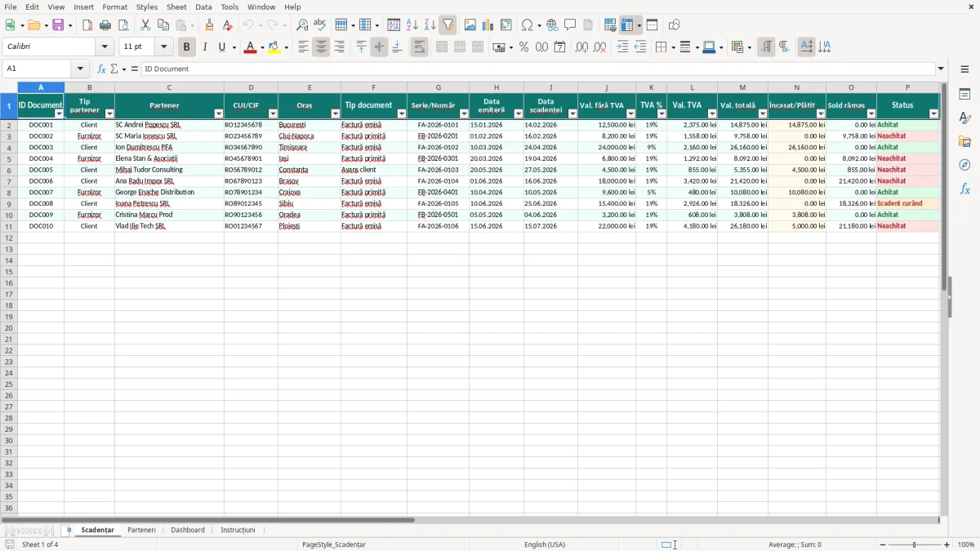
Task: Click Format as Date icon
Action: tap(559, 47)
